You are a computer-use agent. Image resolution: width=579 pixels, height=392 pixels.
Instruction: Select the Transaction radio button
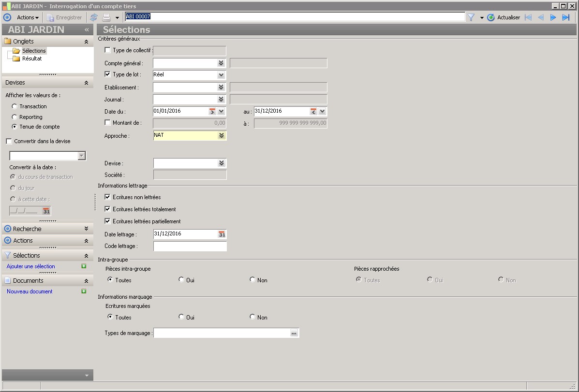point(15,106)
